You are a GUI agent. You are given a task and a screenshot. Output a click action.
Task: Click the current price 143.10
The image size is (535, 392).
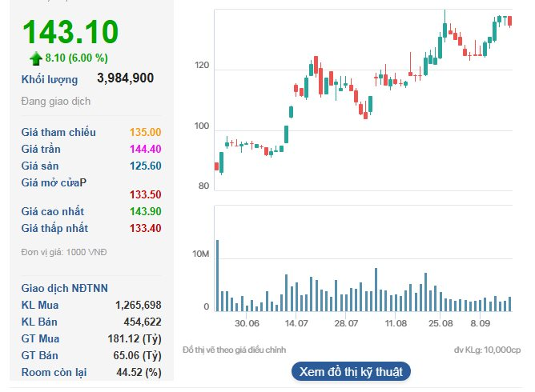[70, 32]
